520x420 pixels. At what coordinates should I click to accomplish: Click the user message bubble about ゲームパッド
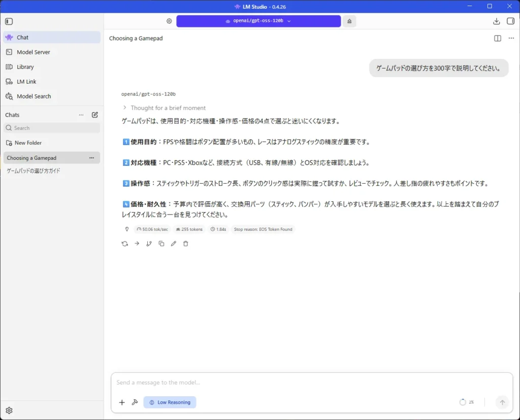click(x=438, y=68)
